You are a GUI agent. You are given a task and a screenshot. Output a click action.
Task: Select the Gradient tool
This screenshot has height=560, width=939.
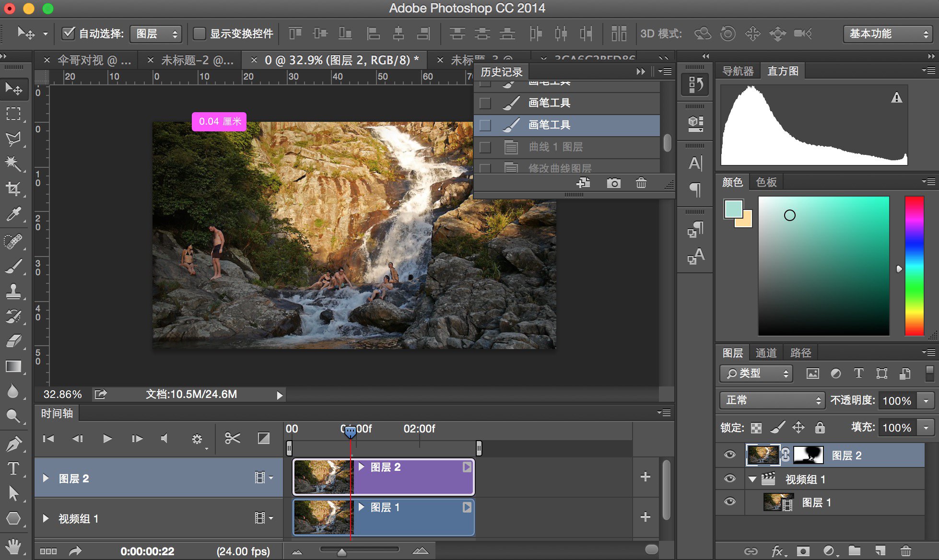tap(13, 366)
